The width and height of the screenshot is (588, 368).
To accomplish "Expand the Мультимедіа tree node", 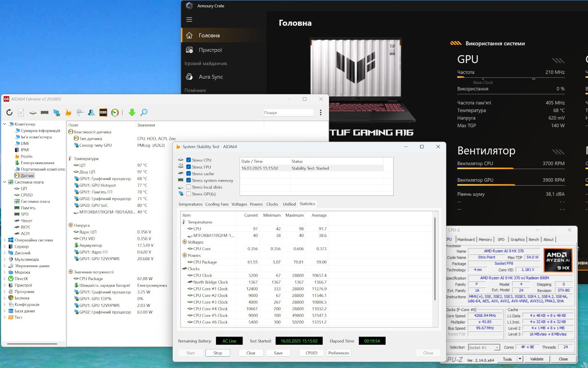I will [5, 259].
